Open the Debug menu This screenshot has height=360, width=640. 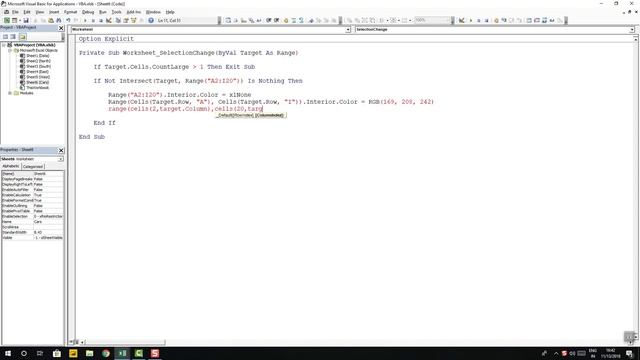88,12
